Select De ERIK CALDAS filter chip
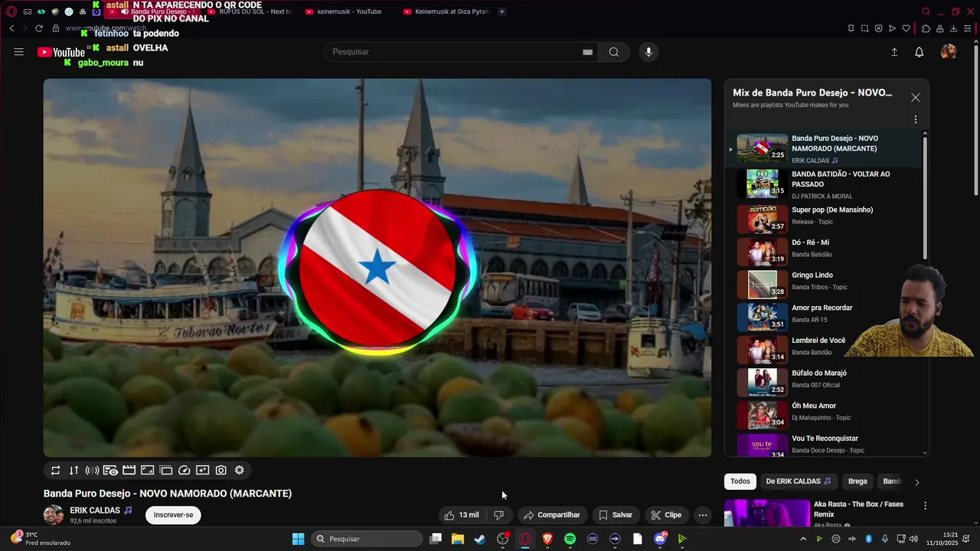The image size is (980, 551). 798,481
